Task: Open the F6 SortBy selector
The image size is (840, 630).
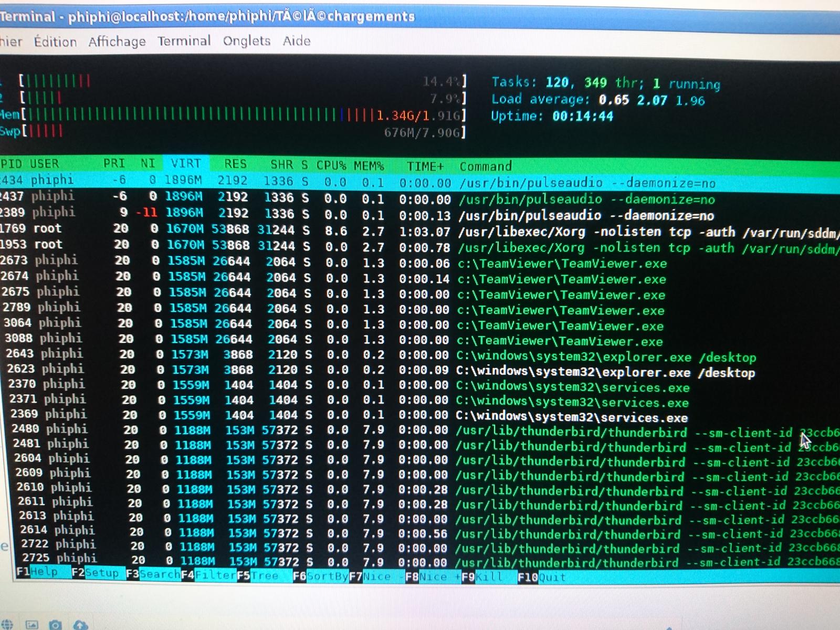Action: coord(320,576)
